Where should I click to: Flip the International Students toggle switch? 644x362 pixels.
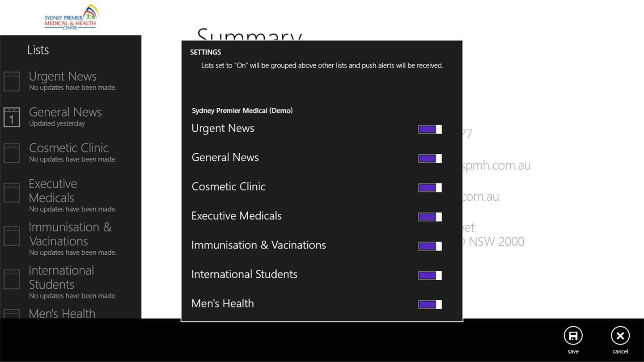tap(430, 275)
